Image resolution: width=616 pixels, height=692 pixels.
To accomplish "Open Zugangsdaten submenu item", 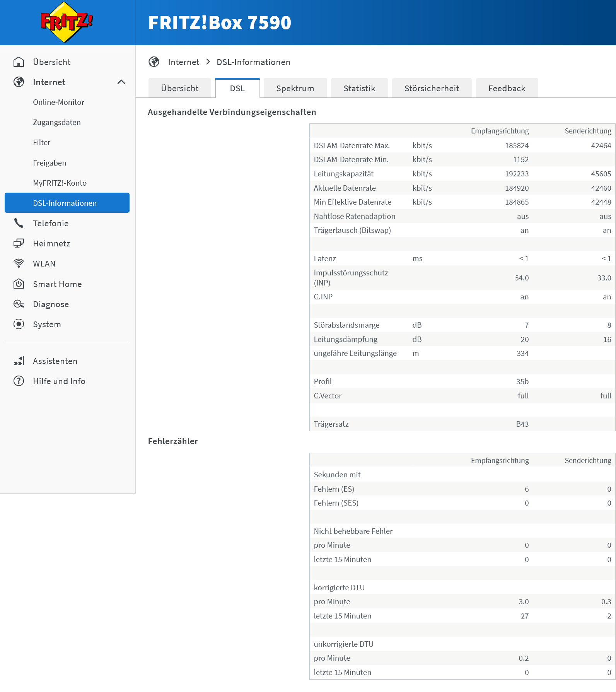I will 57,122.
